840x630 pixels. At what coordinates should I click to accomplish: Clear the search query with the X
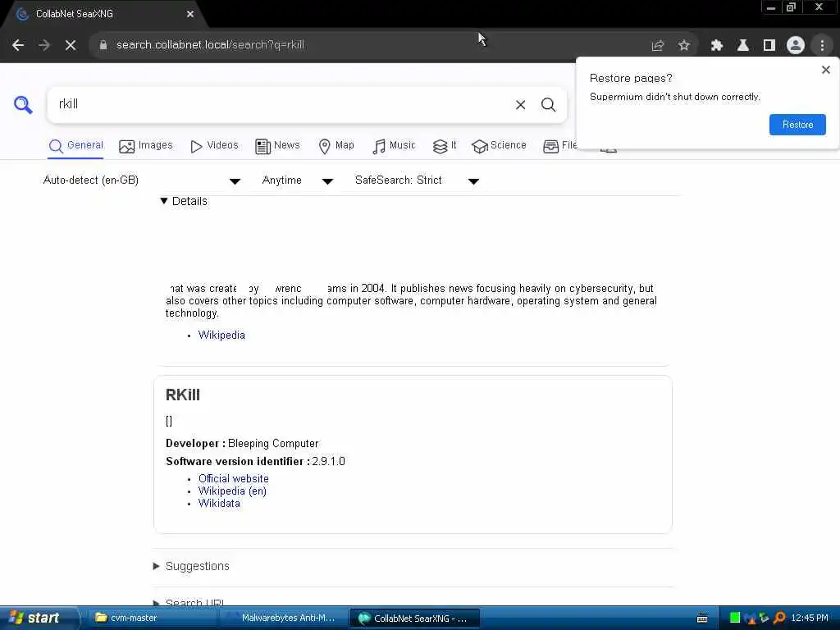[520, 105]
